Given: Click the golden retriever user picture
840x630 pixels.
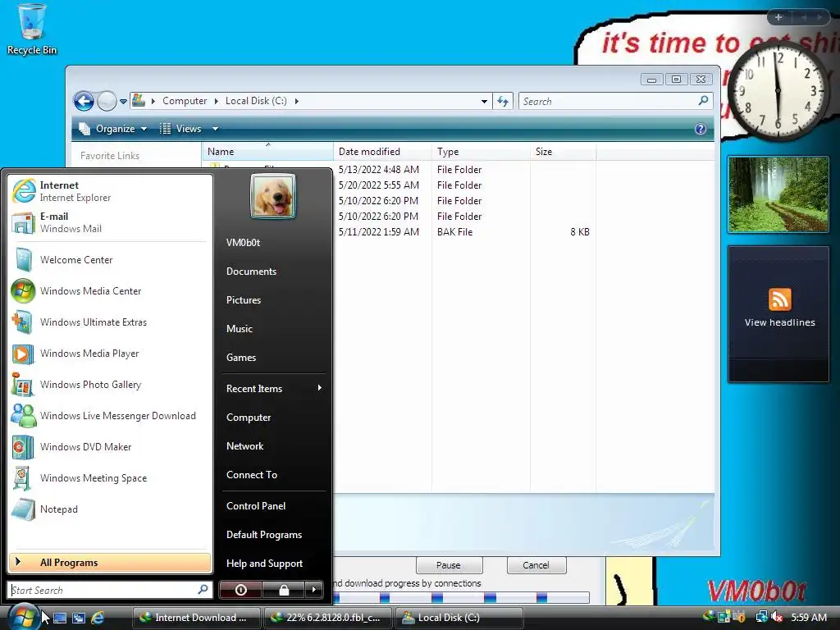Looking at the screenshot, I should click(x=272, y=197).
